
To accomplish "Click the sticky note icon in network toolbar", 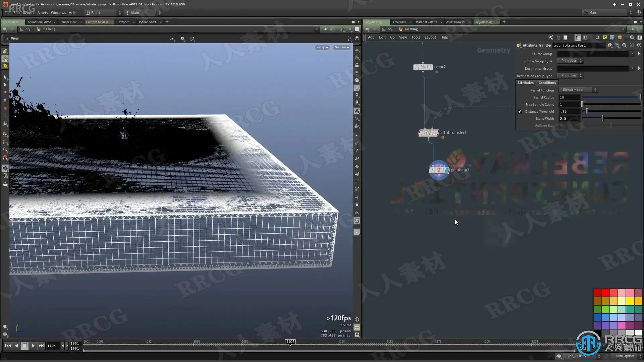I will pyautogui.click(x=605, y=38).
